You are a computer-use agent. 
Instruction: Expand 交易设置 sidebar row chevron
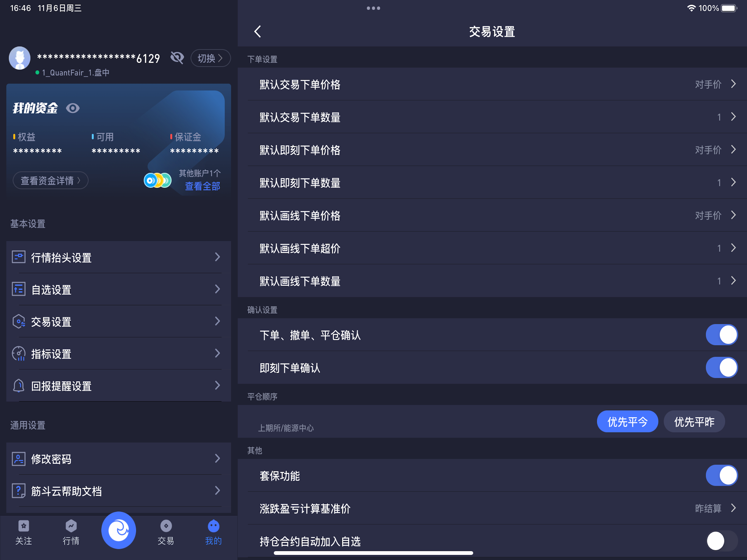217,321
